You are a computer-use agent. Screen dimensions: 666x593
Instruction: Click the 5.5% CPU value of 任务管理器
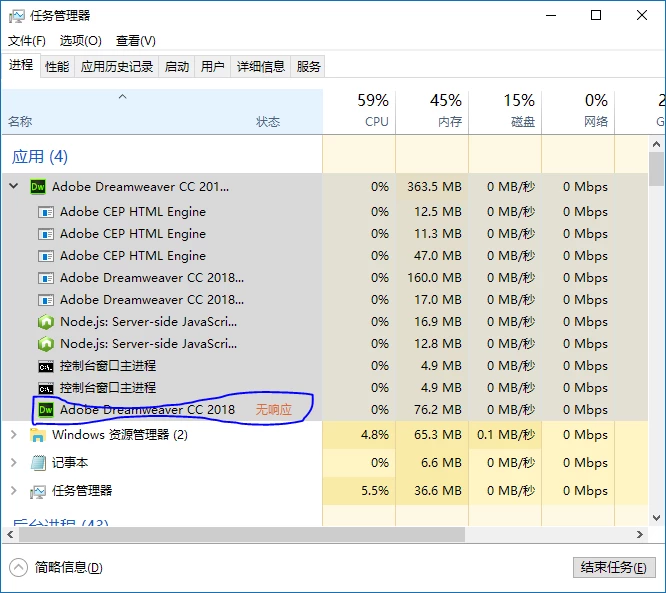pos(375,491)
